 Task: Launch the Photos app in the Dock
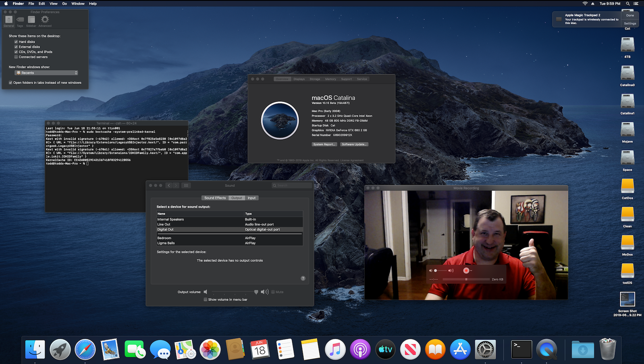point(210,349)
